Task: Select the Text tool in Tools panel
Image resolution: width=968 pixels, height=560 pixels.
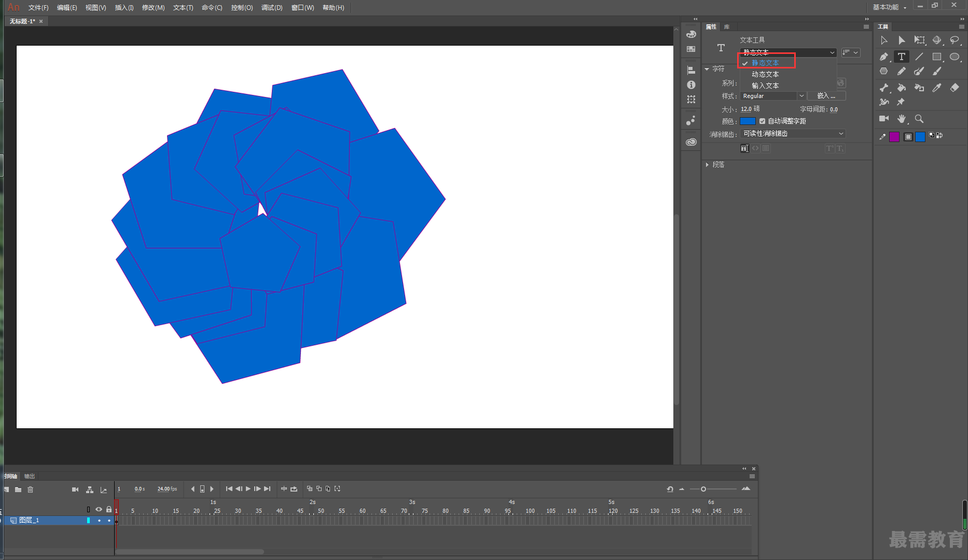Action: coord(902,57)
